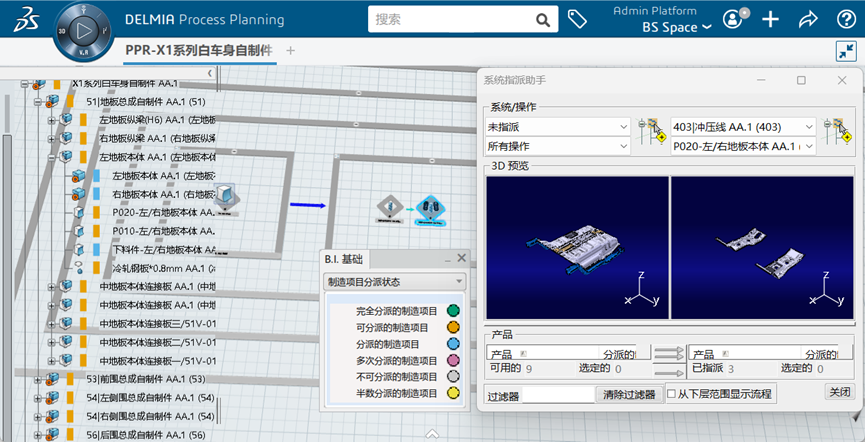Click the plus add-content icon
The width and height of the screenshot is (865, 442).
(770, 20)
